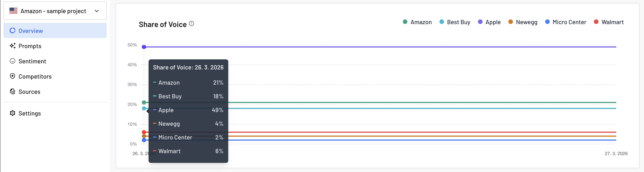Go to the Competitors page
The width and height of the screenshot is (644, 172).
pyautogui.click(x=35, y=76)
